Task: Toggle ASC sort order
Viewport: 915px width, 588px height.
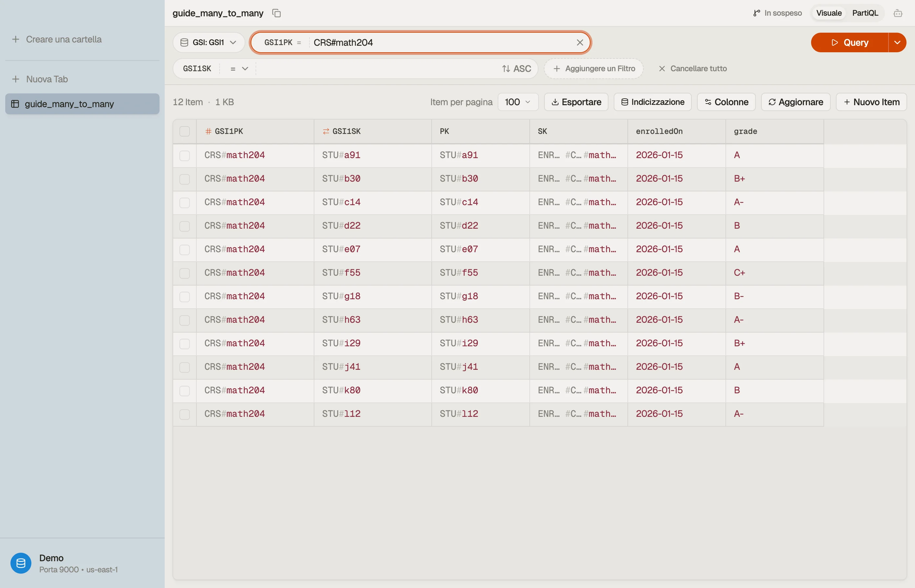Action: (516, 69)
